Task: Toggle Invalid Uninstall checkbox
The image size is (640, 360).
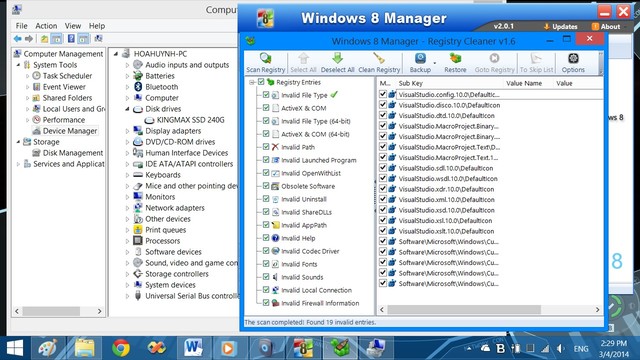Action: coord(266,199)
